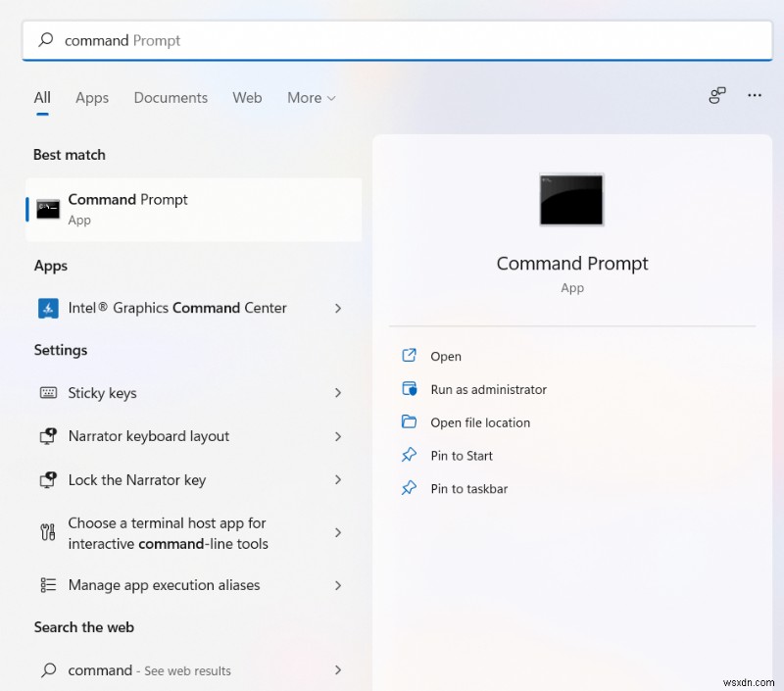Open the account options icon near top right

716,95
